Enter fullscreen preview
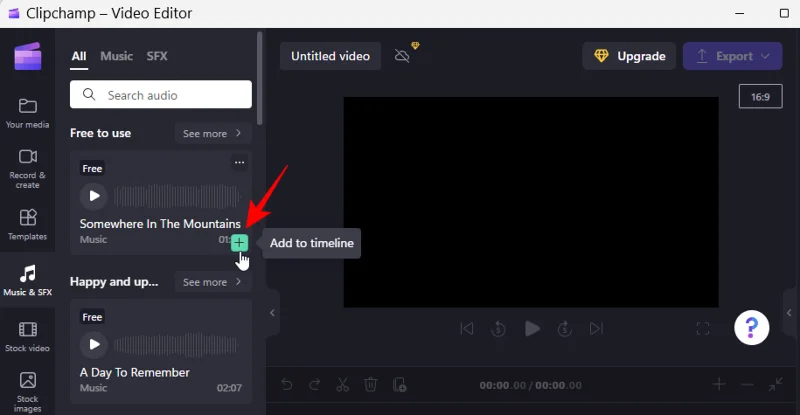 703,329
